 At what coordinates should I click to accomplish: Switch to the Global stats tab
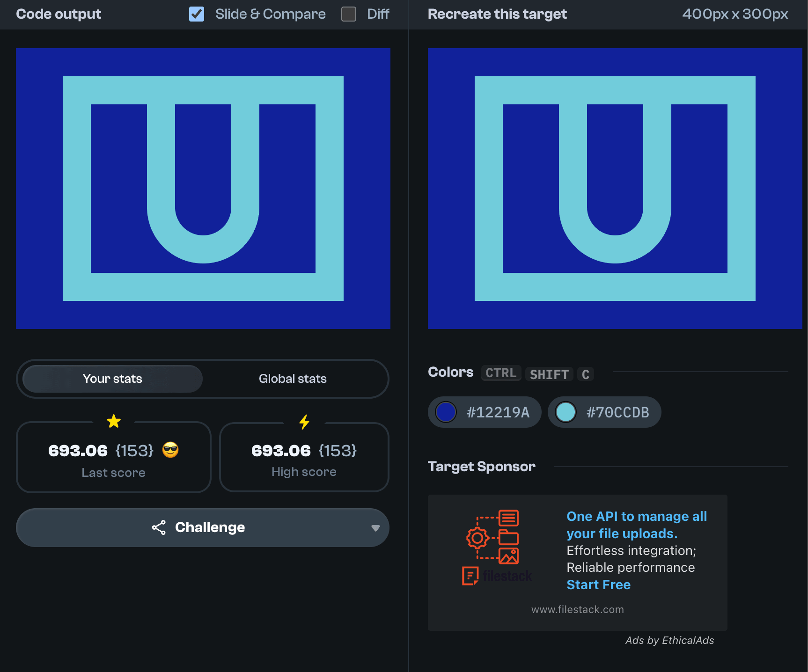click(293, 379)
